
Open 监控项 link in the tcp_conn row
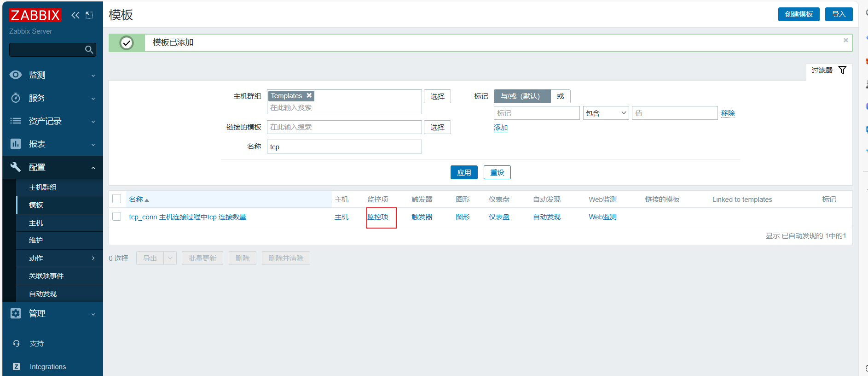tap(377, 217)
